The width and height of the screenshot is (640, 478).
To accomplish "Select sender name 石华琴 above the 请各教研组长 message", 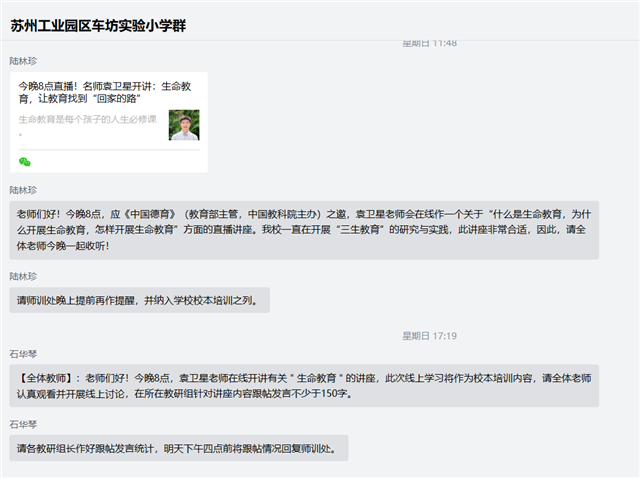I will click(x=23, y=425).
